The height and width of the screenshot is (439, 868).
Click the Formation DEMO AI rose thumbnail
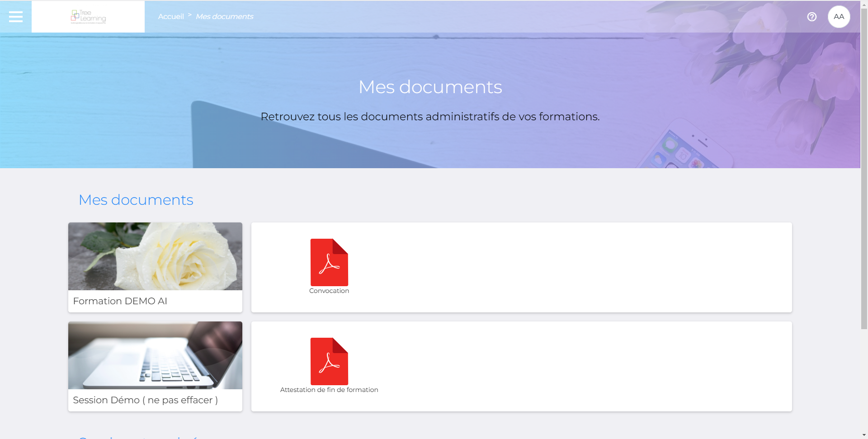[x=155, y=255]
